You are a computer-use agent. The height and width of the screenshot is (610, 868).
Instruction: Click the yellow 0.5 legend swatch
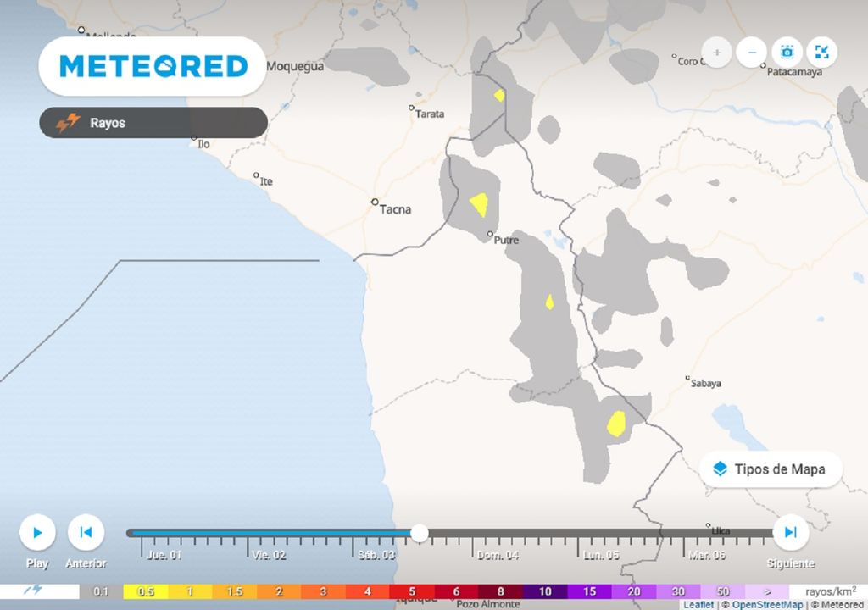click(x=146, y=591)
